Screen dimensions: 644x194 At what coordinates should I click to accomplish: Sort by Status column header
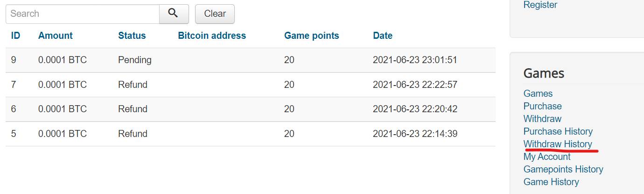coord(132,36)
